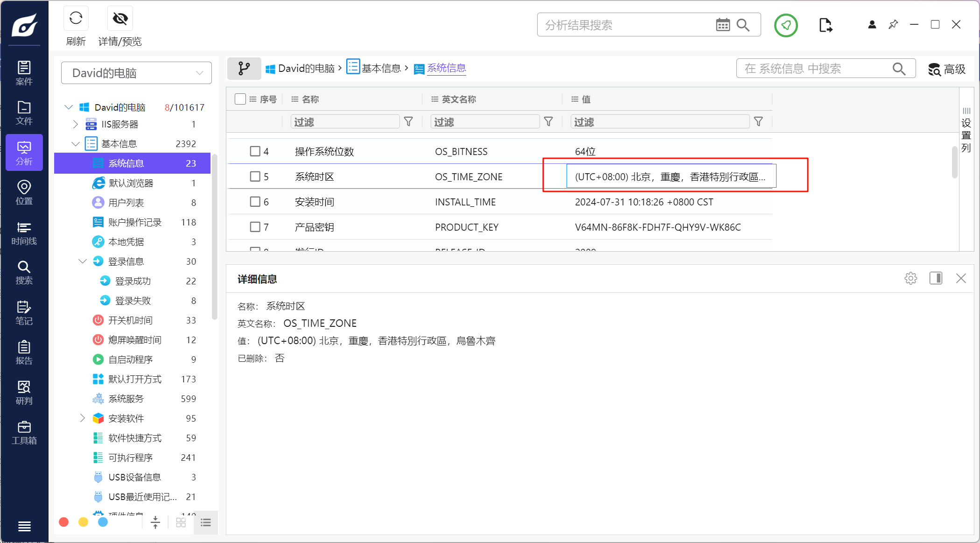Screen dimensions: 980x543
Task: Tick the select-all header checkbox
Action: [x=240, y=99]
